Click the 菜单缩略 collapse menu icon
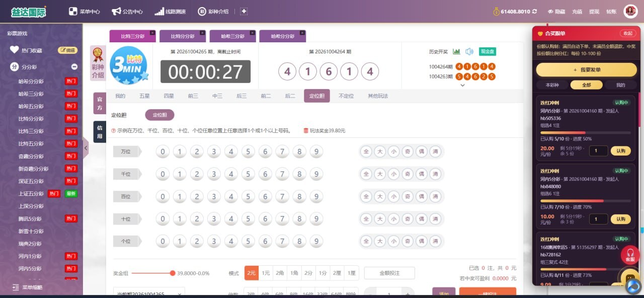 [15, 287]
